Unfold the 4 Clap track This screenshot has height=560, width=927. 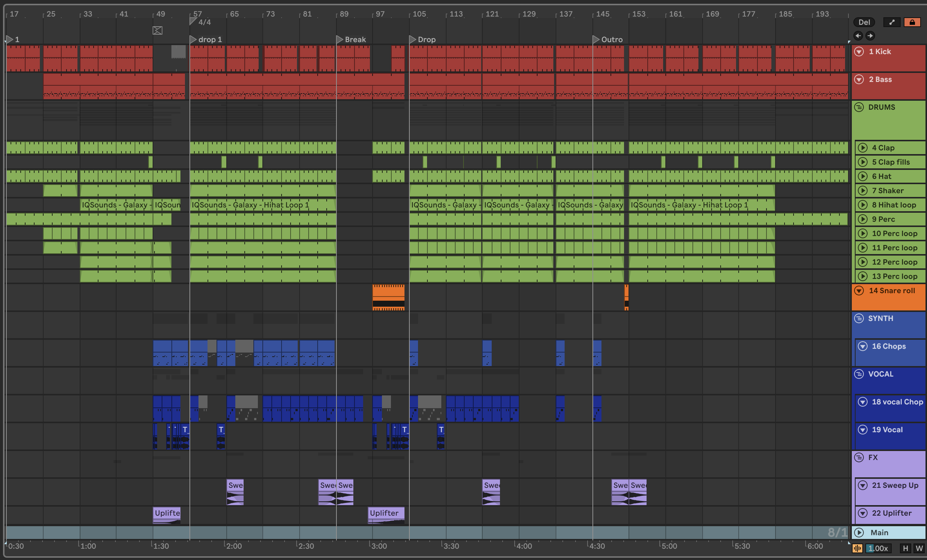click(863, 148)
